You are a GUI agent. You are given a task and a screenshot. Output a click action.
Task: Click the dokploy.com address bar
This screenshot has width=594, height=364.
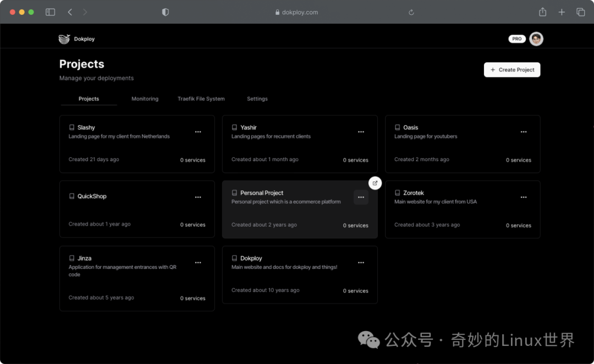(x=296, y=12)
